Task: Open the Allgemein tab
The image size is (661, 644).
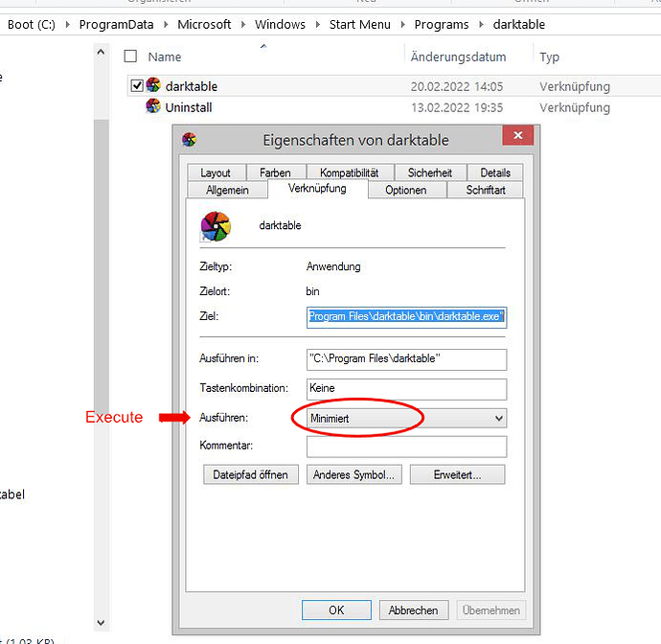Action: coord(227,190)
